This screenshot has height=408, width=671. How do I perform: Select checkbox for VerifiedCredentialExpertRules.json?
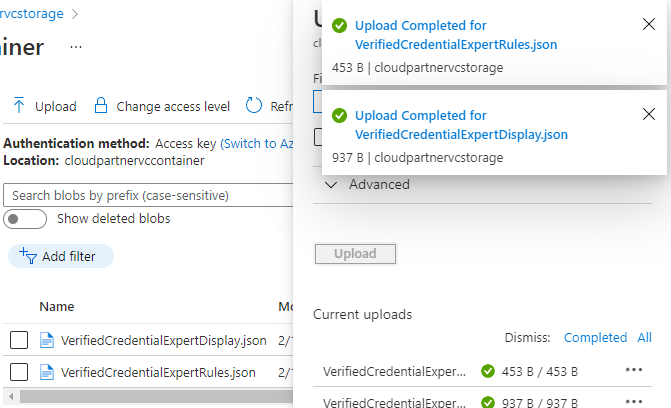tap(19, 373)
